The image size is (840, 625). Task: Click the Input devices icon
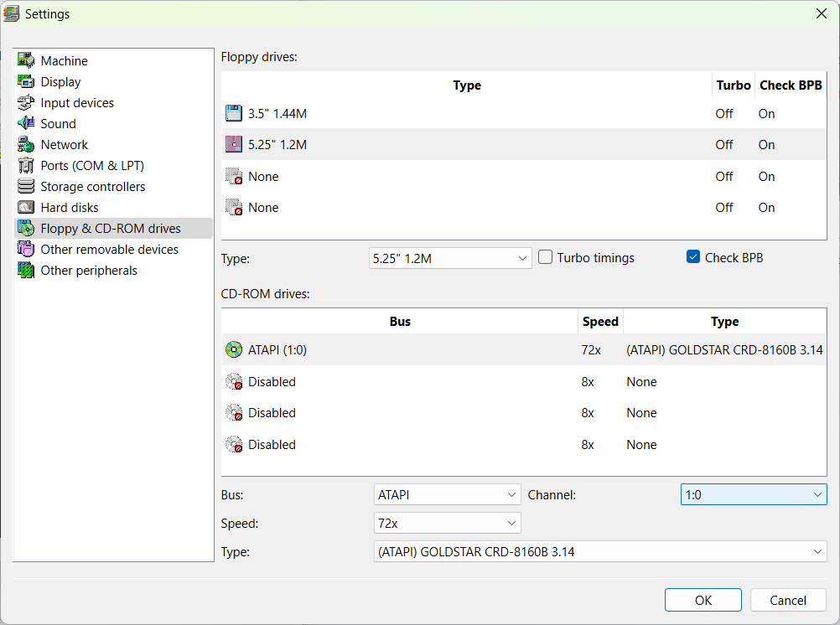(x=26, y=103)
